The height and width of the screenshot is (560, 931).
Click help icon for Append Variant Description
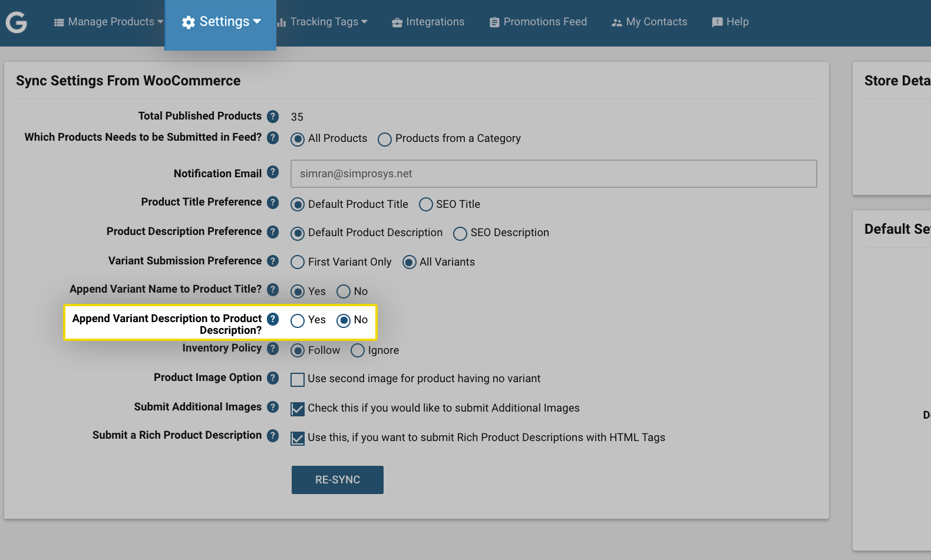point(273,319)
